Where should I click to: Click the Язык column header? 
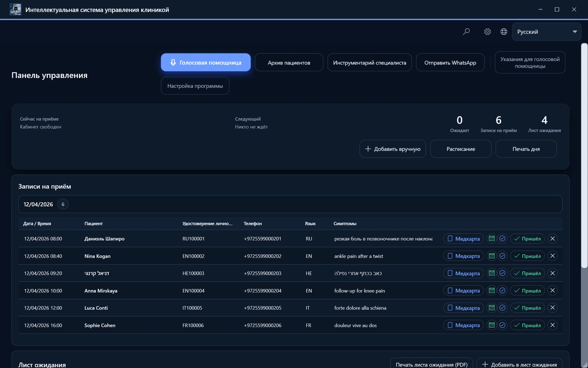(310, 223)
